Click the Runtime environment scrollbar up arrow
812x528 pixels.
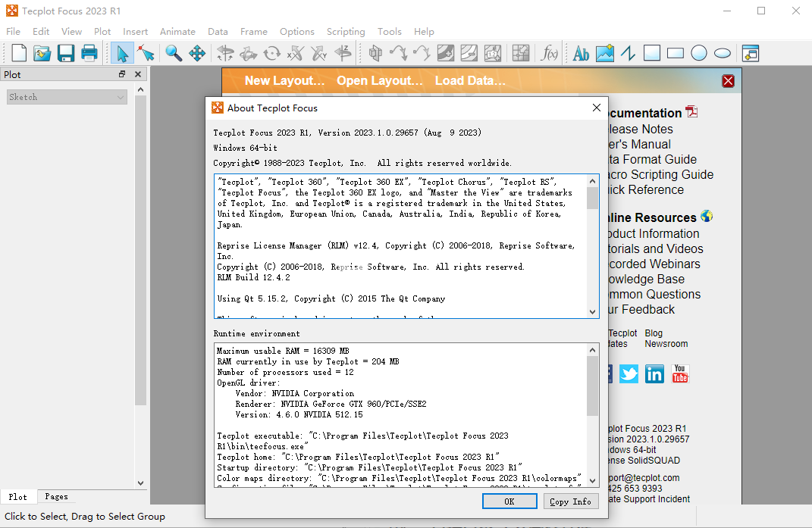[x=592, y=351]
